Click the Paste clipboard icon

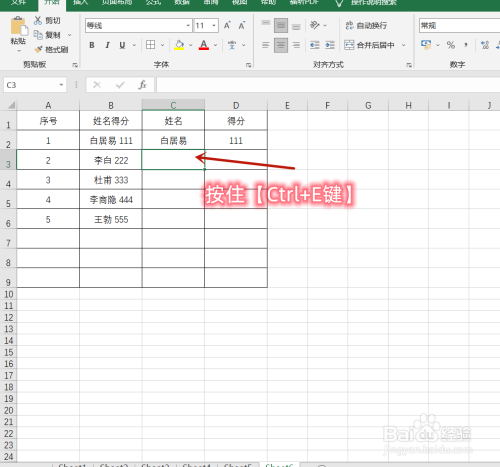pyautogui.click(x=18, y=26)
